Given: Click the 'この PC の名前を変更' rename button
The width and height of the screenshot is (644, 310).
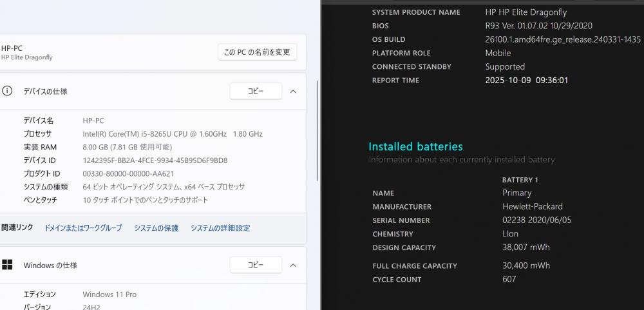Looking at the screenshot, I should click(257, 52).
